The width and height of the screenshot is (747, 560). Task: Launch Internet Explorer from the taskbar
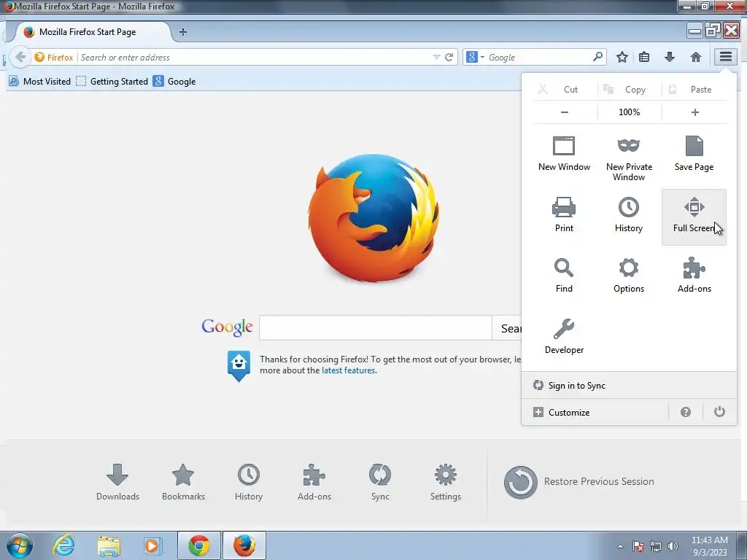(x=64, y=545)
